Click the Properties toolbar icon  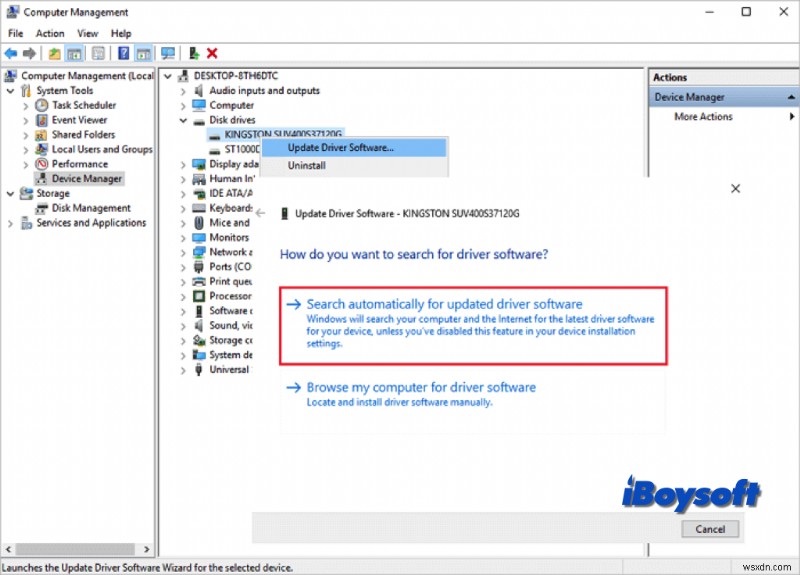point(98,53)
